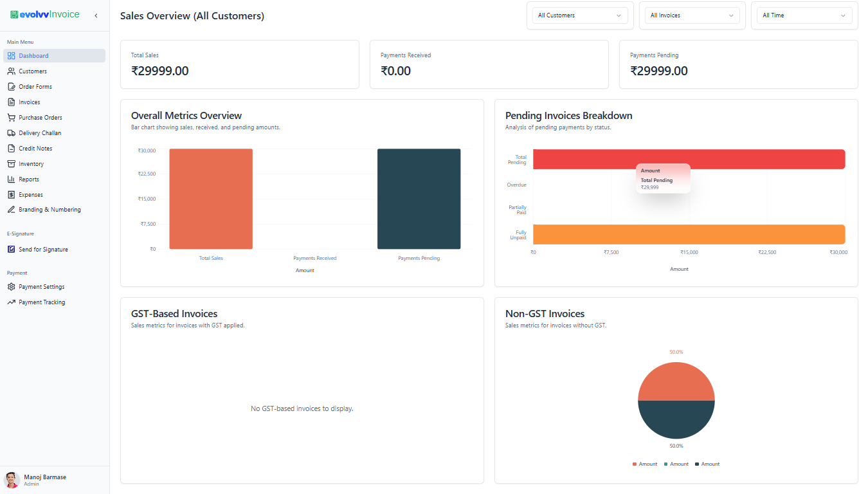Click the Dashboard grid icon in sidebar
The width and height of the screenshot is (868, 494).
[x=12, y=56]
